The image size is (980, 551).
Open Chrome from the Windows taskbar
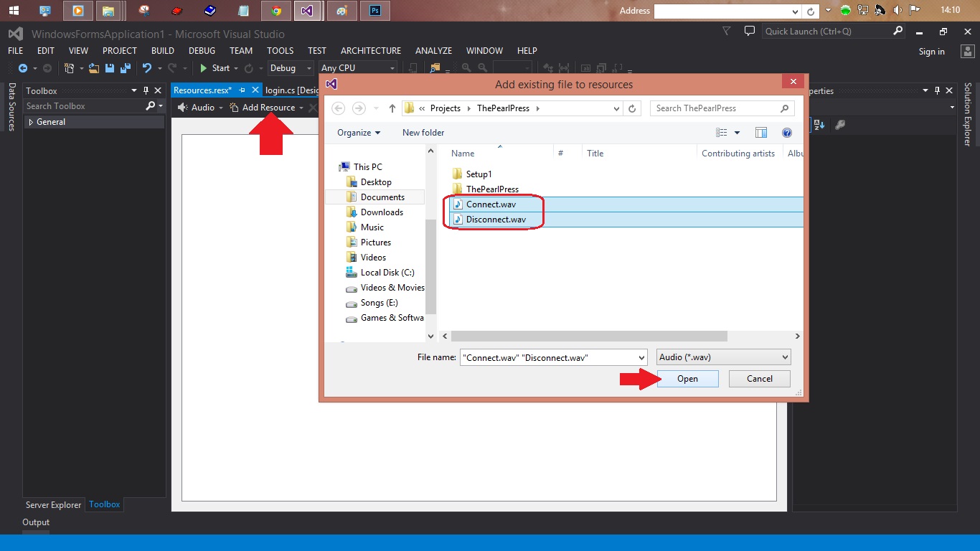276,11
